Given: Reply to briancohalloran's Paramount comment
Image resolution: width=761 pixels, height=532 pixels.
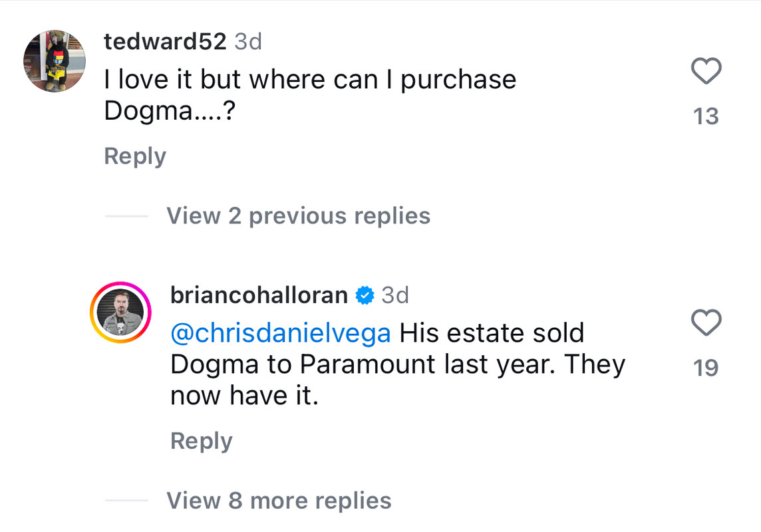Looking at the screenshot, I should pos(202,442).
